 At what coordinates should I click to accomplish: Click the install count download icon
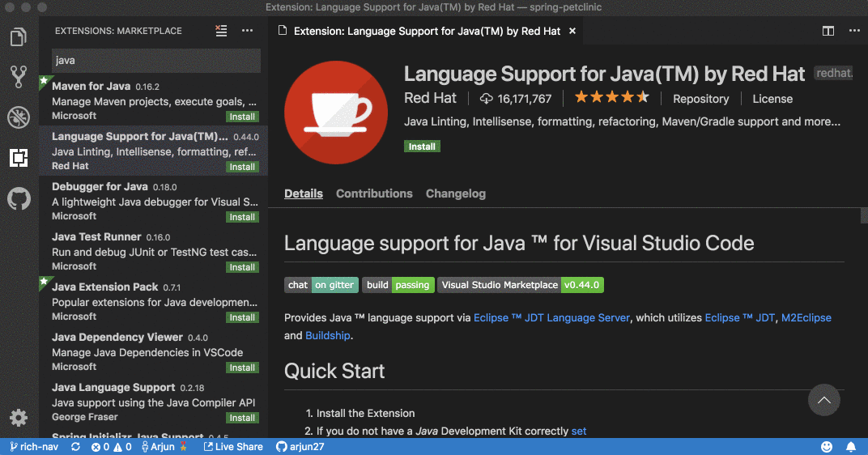pos(486,99)
